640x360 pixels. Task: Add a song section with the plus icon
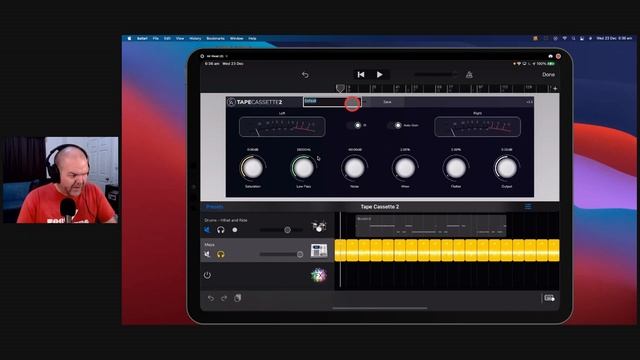coord(555,88)
